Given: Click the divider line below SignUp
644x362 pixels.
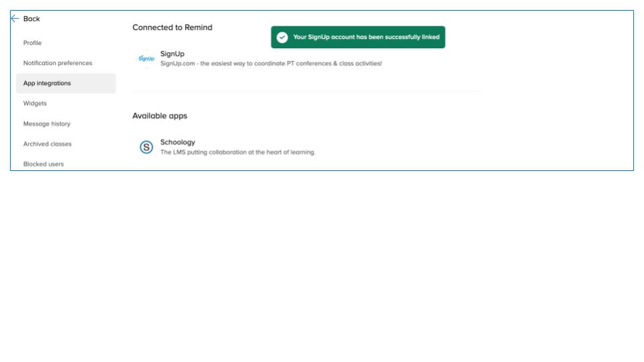Looking at the screenshot, I should 306,91.
